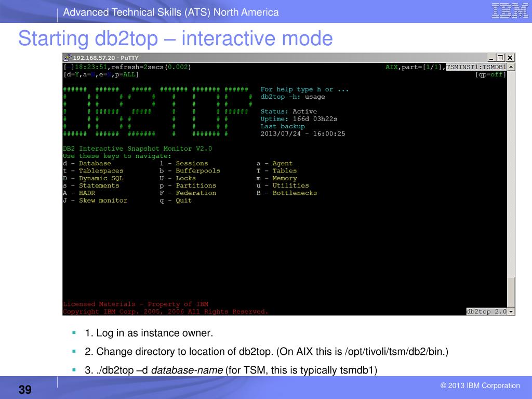Click 'AIX,part=[1/1]' text in terminal
Image resolution: width=532 pixels, height=399 pixels.
click(x=414, y=67)
